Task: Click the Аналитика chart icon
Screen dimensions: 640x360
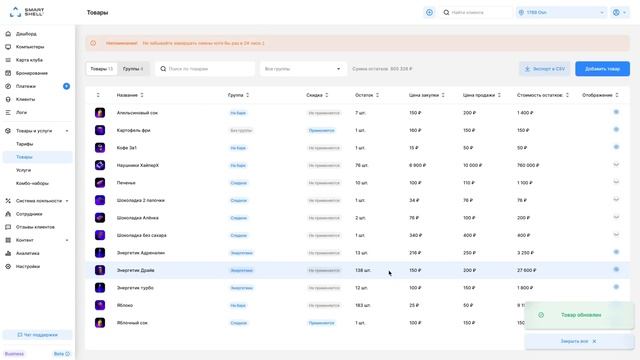Action: [x=8, y=253]
